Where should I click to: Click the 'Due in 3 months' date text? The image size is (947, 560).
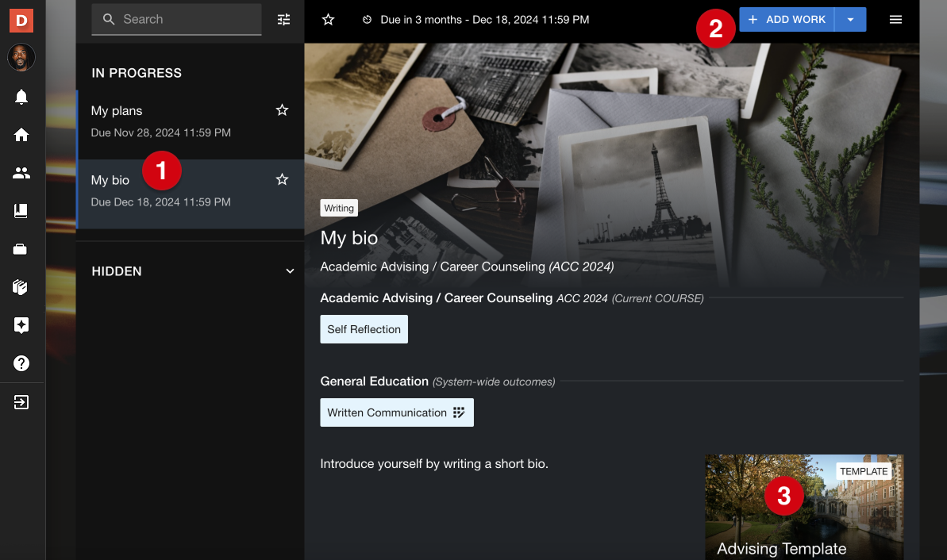point(485,19)
